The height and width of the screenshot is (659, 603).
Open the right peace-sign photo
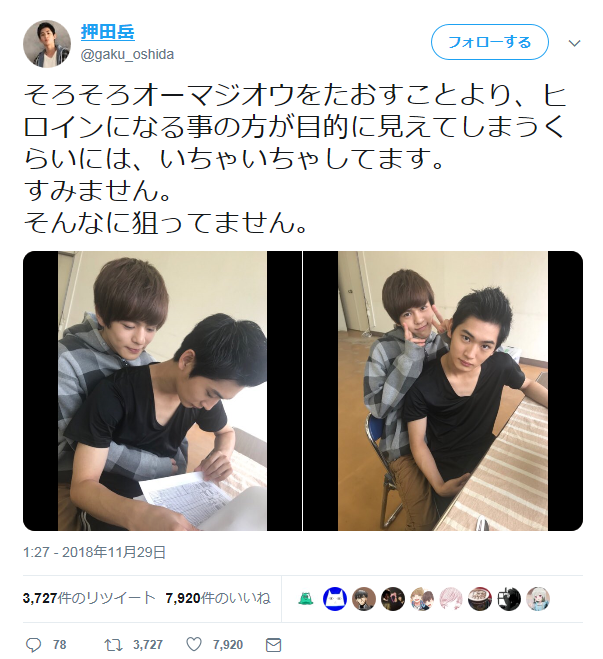tap(443, 391)
